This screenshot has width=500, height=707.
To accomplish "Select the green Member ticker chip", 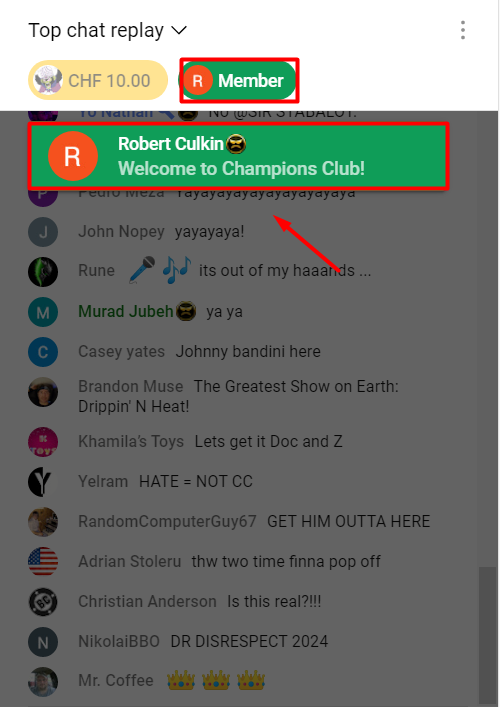I will 239,80.
